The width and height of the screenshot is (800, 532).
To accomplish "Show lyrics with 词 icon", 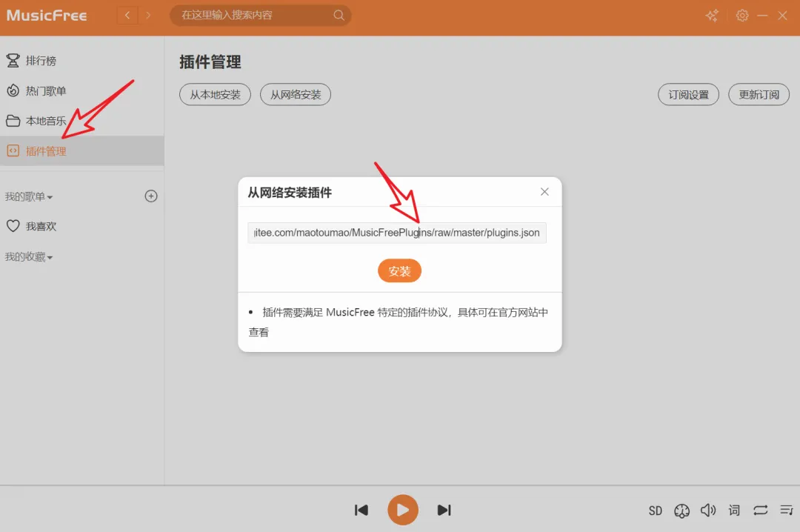I will 734,510.
